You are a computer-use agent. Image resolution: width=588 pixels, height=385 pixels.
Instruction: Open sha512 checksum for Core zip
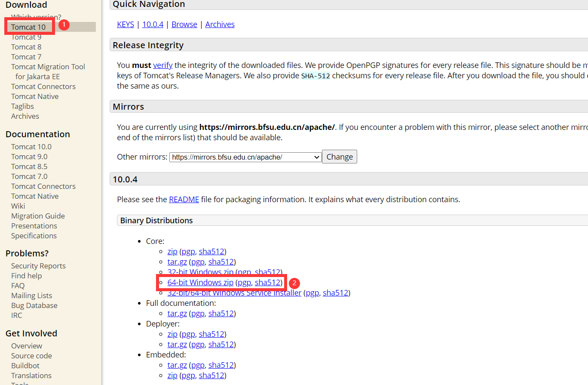click(211, 252)
